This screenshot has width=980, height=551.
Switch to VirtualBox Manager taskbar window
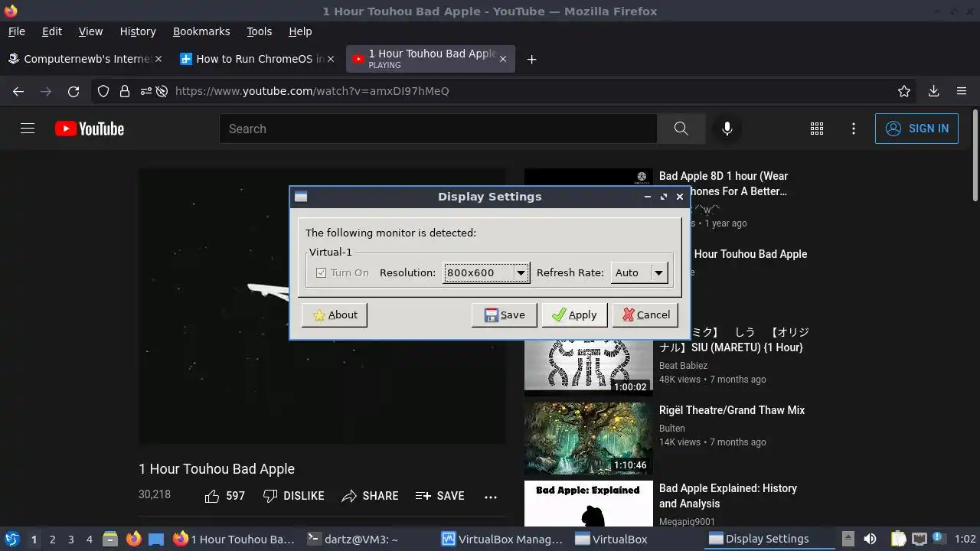503,539
